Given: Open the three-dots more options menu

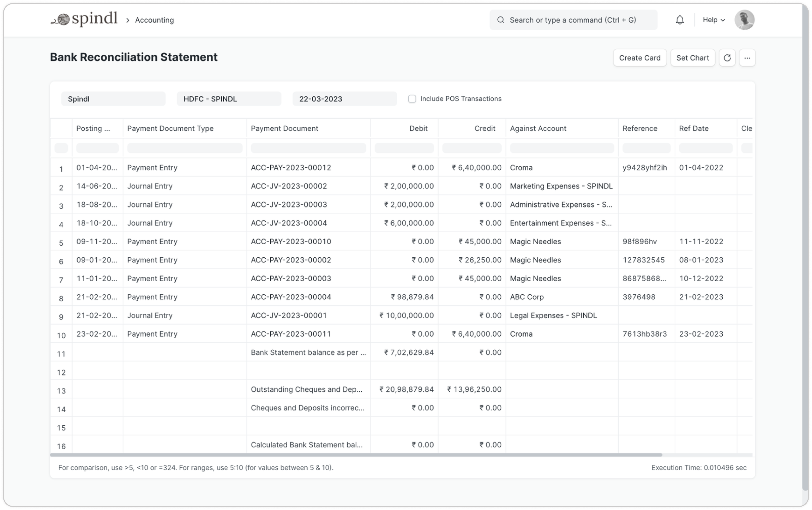Looking at the screenshot, I should [x=747, y=58].
